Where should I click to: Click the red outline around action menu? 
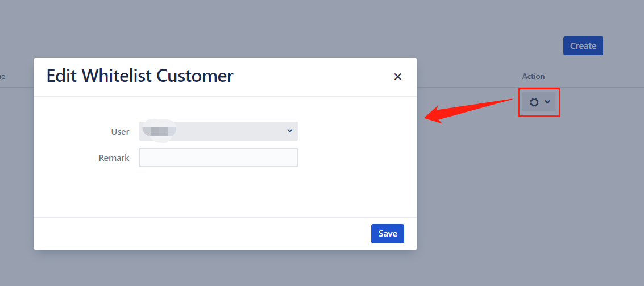click(x=539, y=102)
